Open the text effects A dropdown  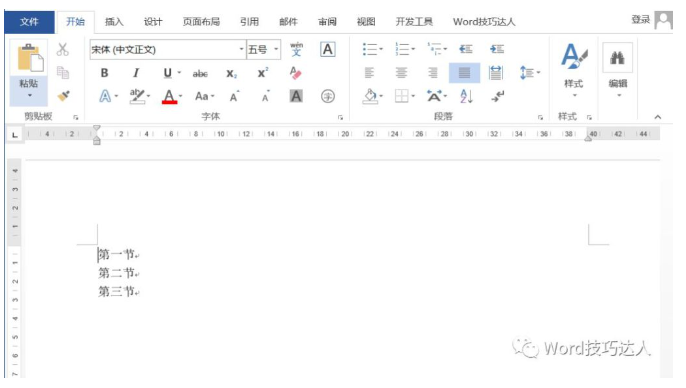tap(116, 96)
